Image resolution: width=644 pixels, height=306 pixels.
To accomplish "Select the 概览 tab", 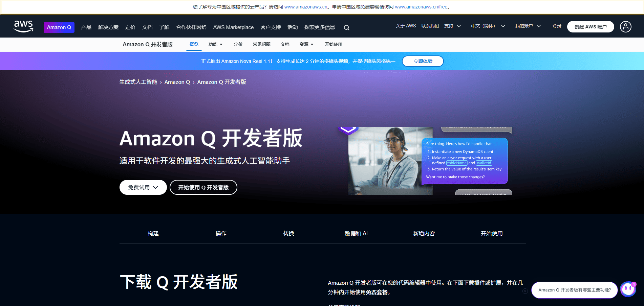I will pos(194,44).
